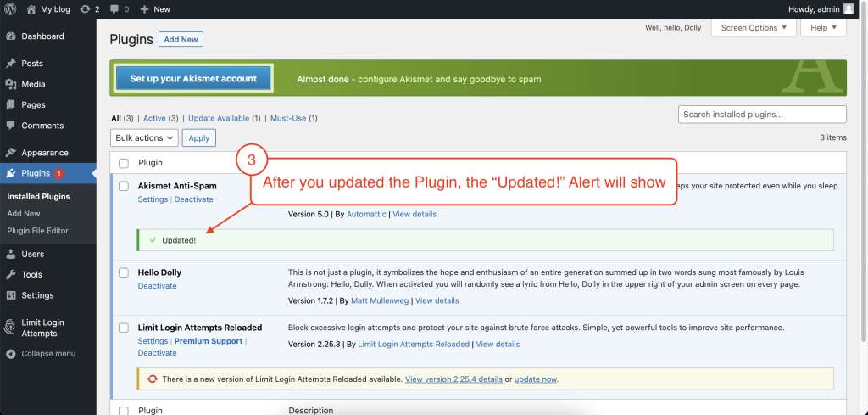
Task: View details of Hello Dolly plugin
Action: 437,301
